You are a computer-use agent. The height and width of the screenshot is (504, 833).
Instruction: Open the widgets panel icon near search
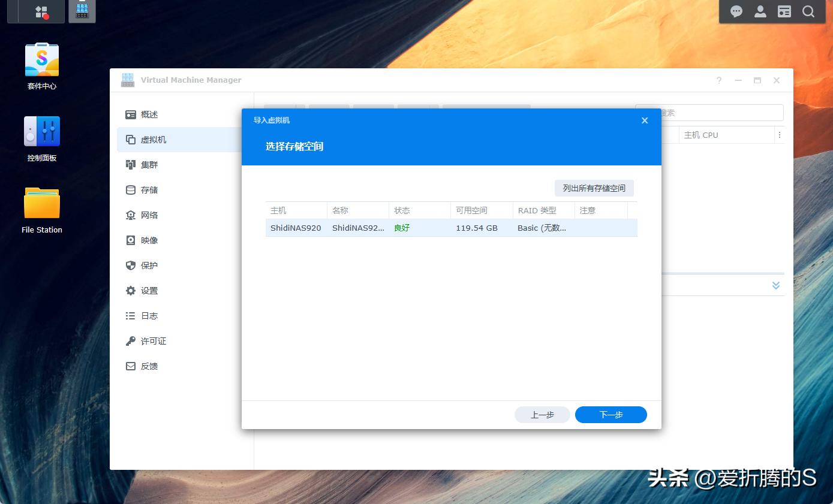[x=784, y=11]
